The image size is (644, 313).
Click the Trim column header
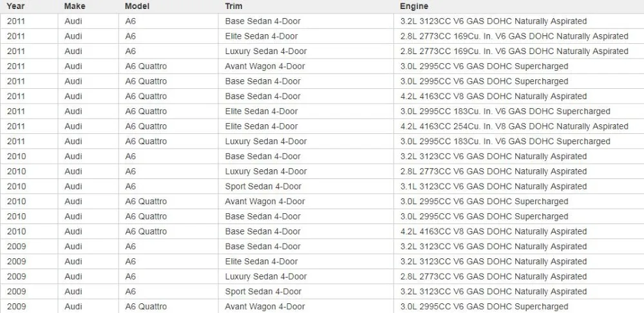point(306,6)
